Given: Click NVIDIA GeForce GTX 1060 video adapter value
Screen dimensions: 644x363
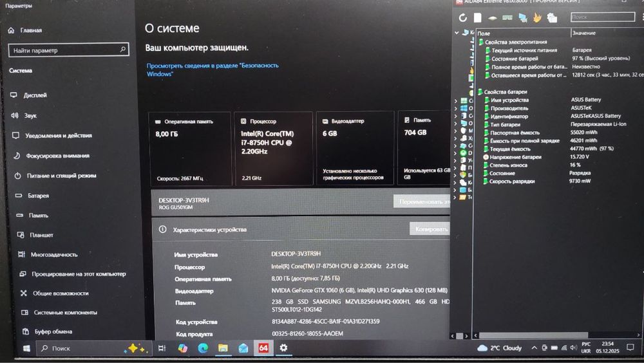Looking at the screenshot, I should [359, 290].
